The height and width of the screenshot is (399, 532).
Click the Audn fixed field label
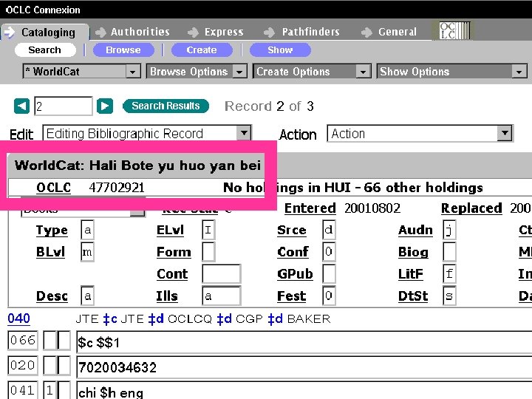click(415, 231)
